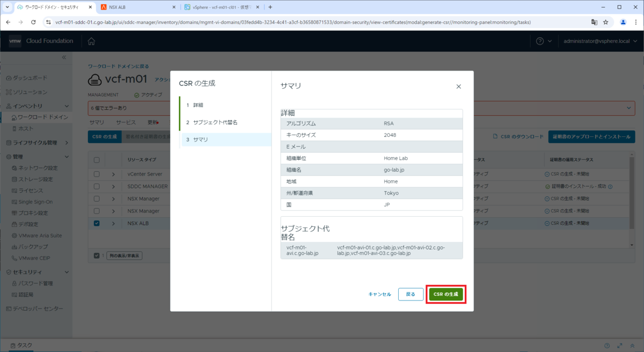The image size is (644, 352).
Task: Click the background CSR の生成 toolbar button
Action: click(x=105, y=137)
